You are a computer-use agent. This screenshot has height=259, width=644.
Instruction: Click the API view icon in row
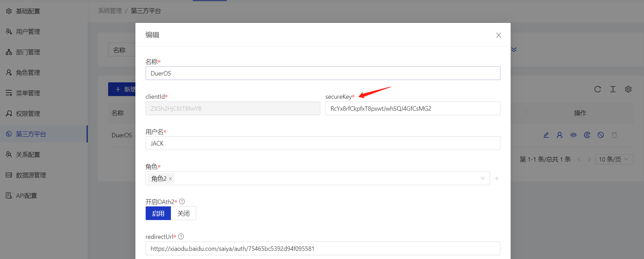pos(573,135)
